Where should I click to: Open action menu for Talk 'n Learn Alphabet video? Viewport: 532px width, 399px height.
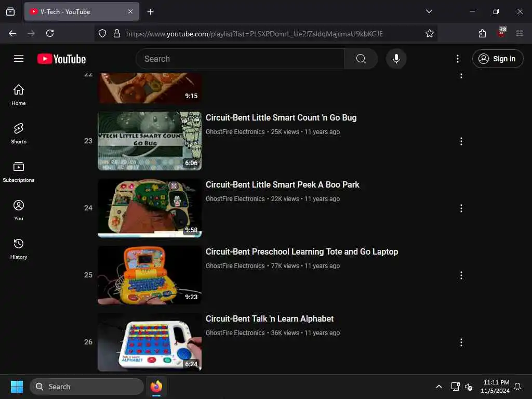tap(461, 342)
